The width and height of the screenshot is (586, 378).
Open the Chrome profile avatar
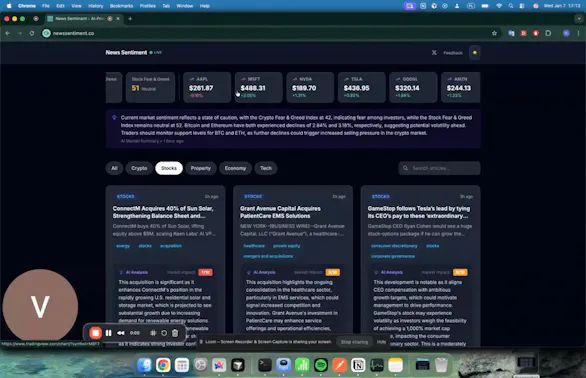point(566,33)
